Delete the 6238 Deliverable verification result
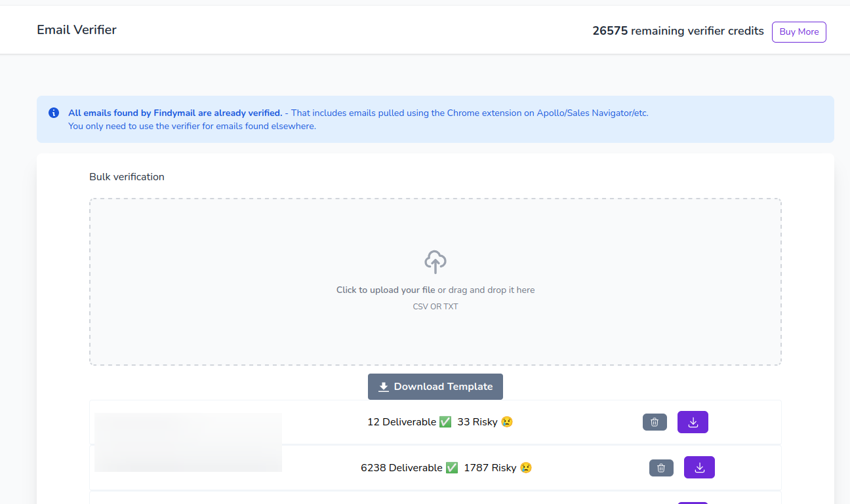 click(660, 468)
